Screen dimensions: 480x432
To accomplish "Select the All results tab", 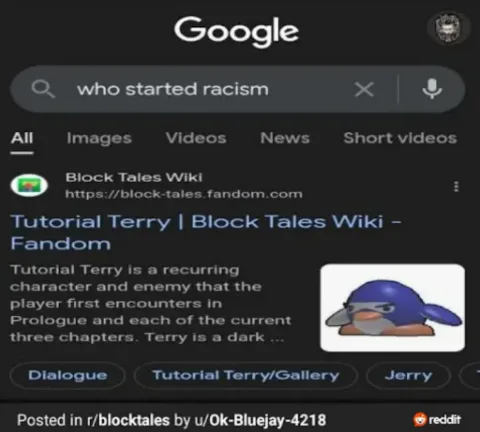I will tap(22, 138).
